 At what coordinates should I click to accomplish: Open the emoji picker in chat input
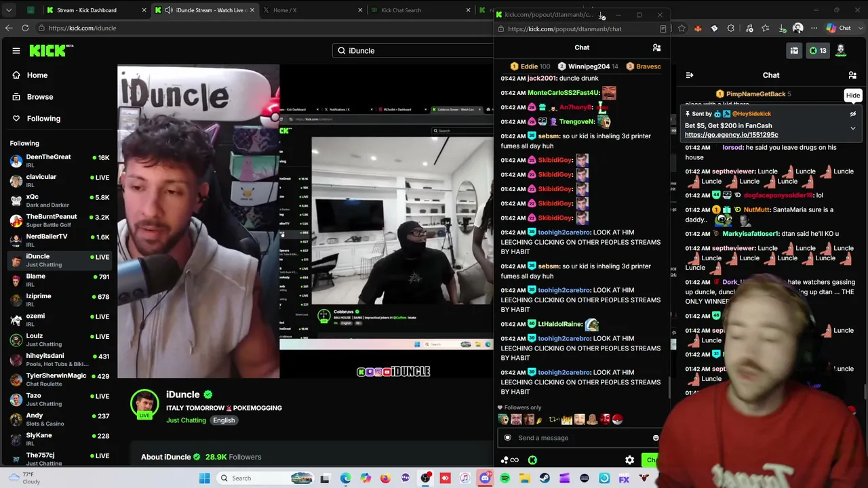pyautogui.click(x=656, y=438)
